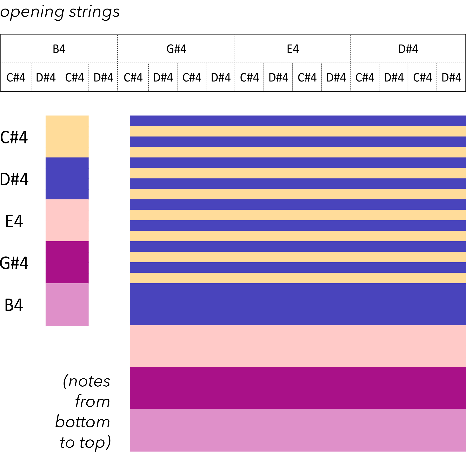
Task: Select the B4 cell in the table's top row
Action: click(x=59, y=49)
